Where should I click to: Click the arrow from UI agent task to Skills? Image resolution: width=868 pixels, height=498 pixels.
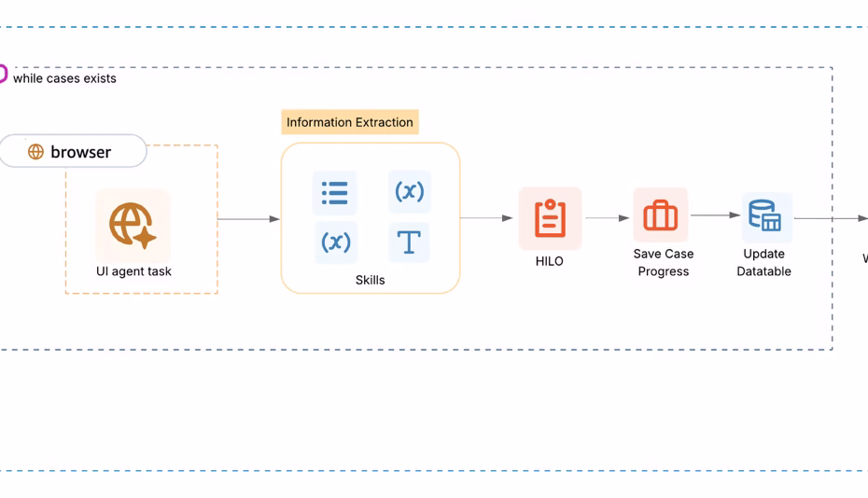248,219
